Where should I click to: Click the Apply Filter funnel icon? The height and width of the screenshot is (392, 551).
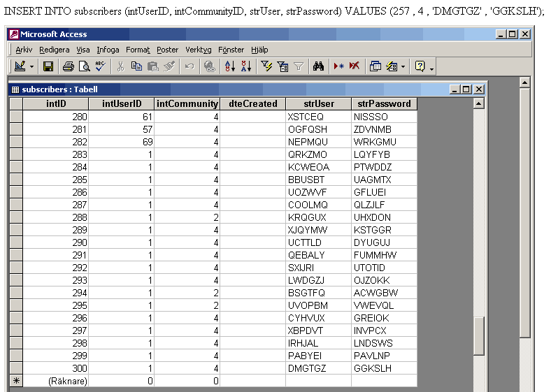tap(299, 66)
